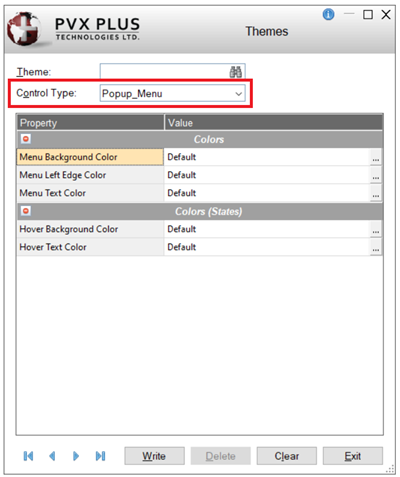Click ellipsis button for Menu Left Edge Color
The height and width of the screenshot is (477, 400).
coord(376,175)
